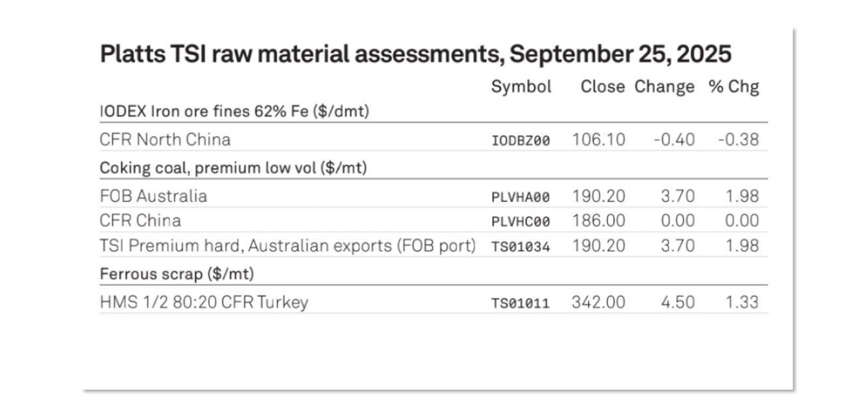Image resolution: width=868 pixels, height=414 pixels.
Task: Open the PLVHA00 symbol code
Action: click(x=521, y=197)
